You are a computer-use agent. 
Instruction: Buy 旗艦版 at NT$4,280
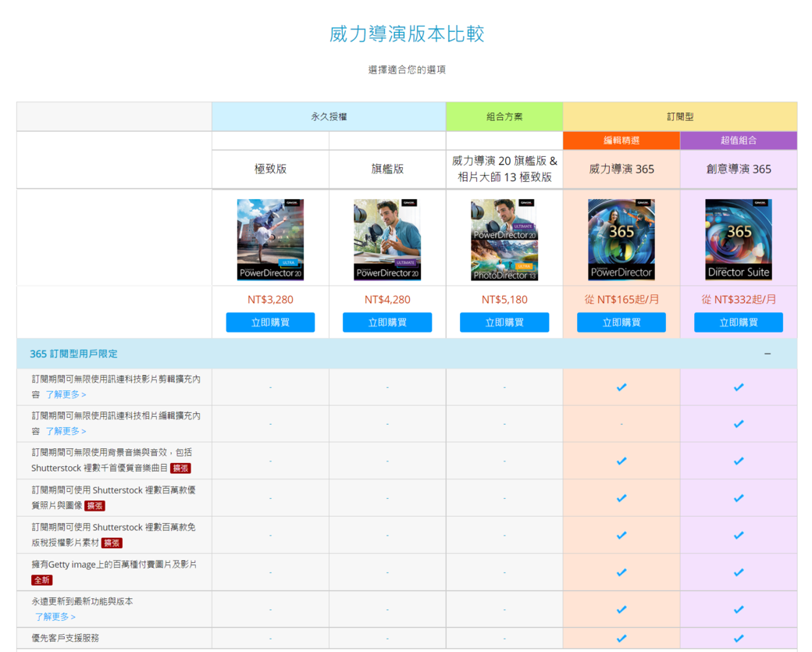387,322
